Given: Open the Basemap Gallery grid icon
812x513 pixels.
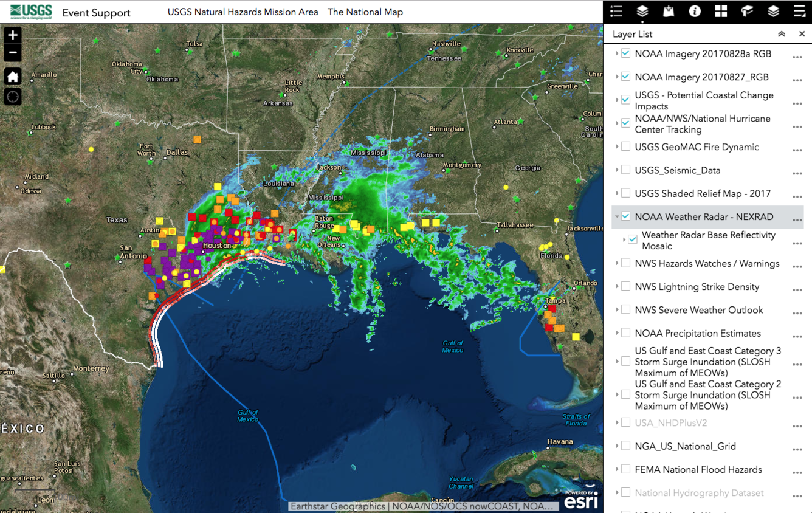Looking at the screenshot, I should [x=721, y=11].
